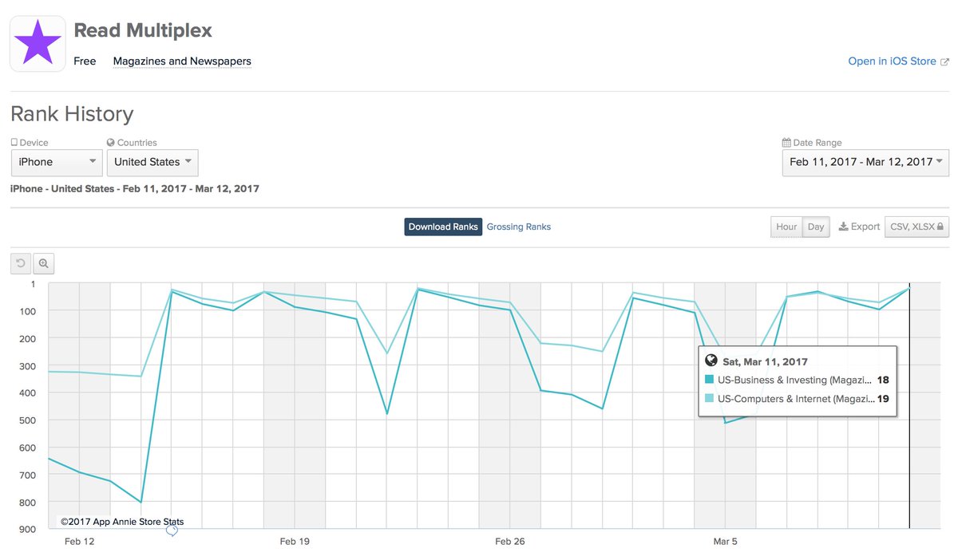
Task: Select the Download Ranks tab
Action: pos(443,227)
